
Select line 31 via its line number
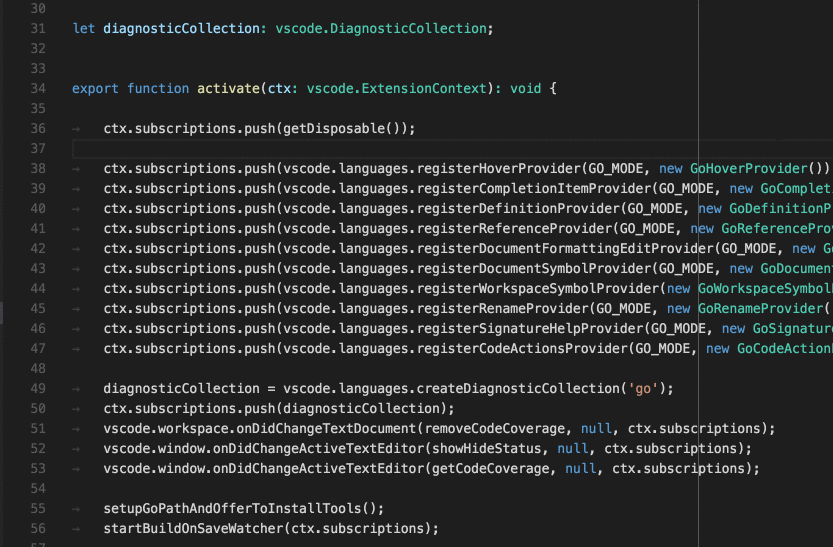pos(39,29)
